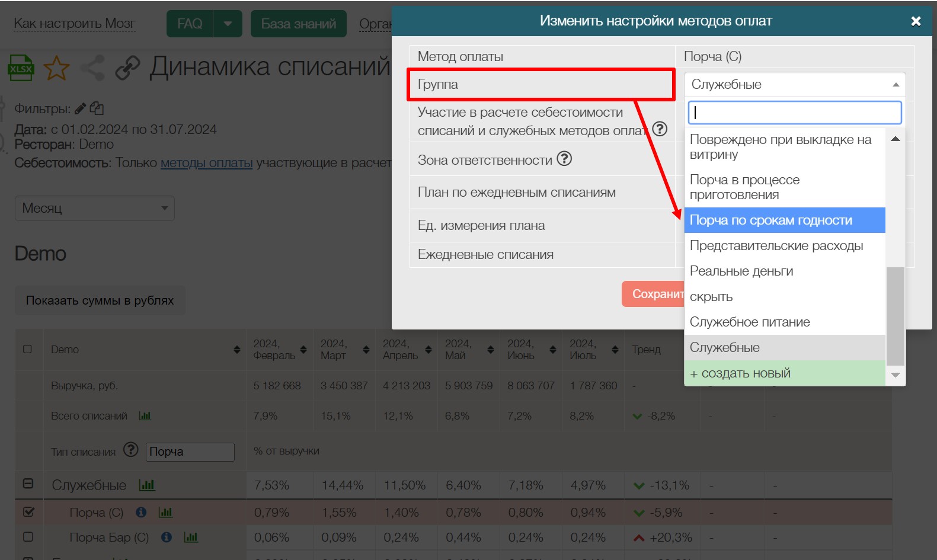The image size is (937, 560).
Task: Click the dropdown list scrollbar down arrow
Action: (x=896, y=375)
